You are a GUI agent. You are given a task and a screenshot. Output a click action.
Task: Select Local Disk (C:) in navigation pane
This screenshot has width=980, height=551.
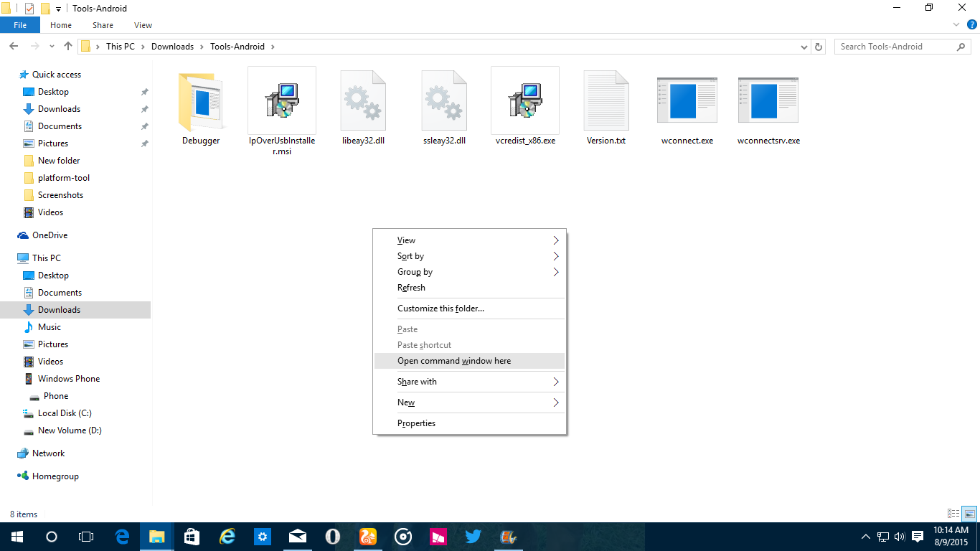[x=65, y=413]
